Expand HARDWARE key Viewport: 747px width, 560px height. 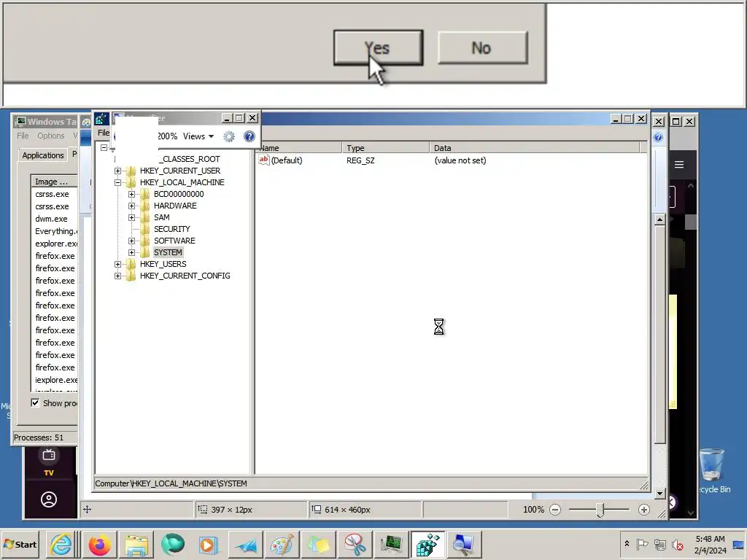tap(131, 206)
